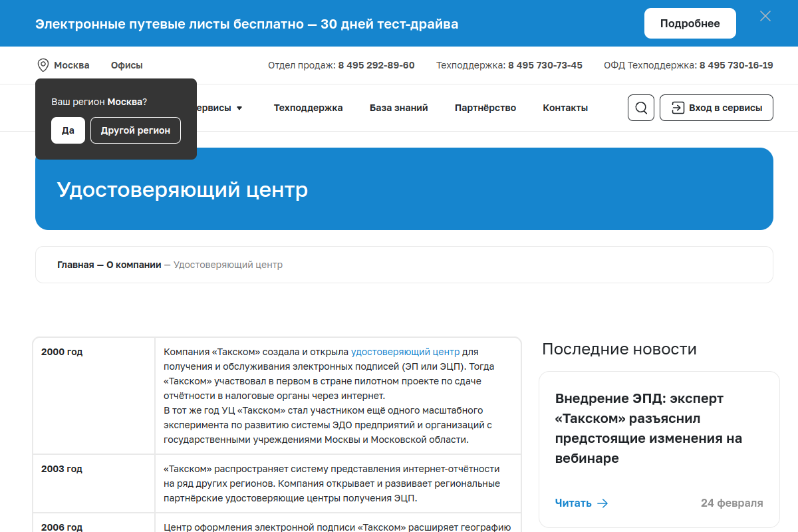Expand the Сервисы dropdown arrow

point(239,108)
